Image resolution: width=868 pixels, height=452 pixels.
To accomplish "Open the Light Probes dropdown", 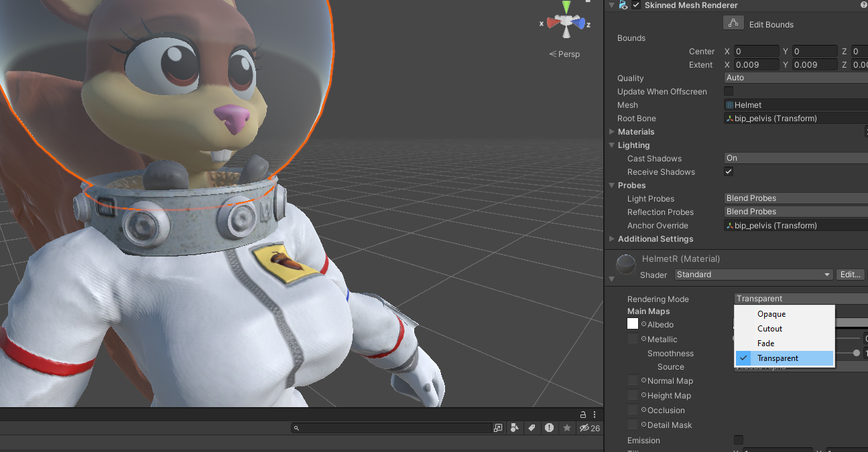I will click(x=796, y=198).
